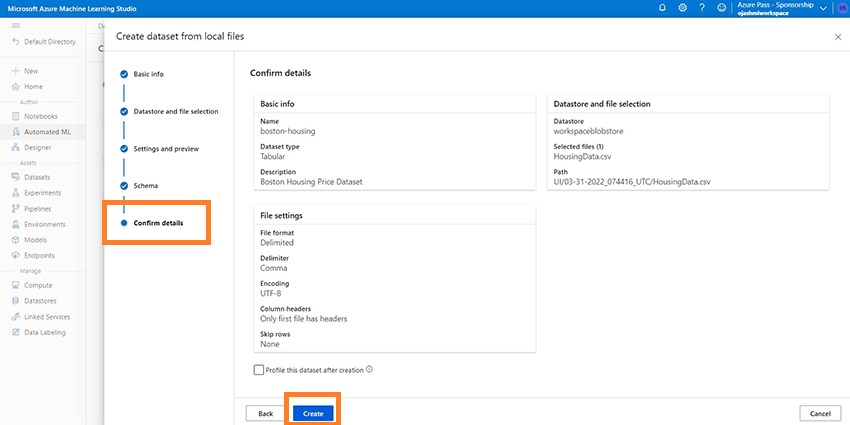This screenshot has height=425, width=850.
Task: Open Compute in the Manage section
Action: 39,285
